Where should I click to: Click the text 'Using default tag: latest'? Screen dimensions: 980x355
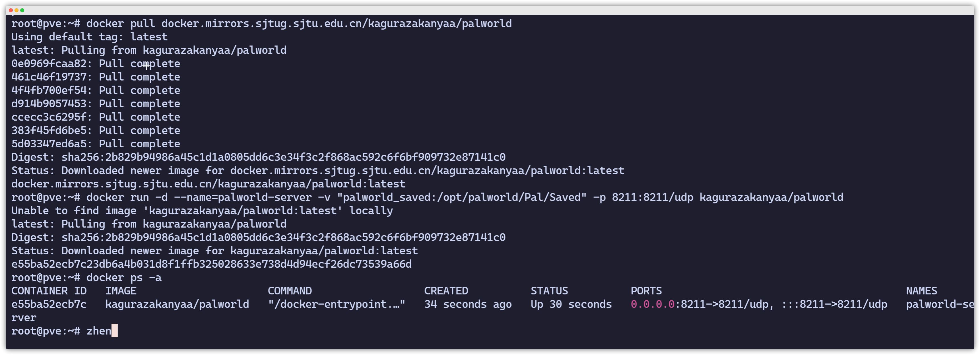(x=89, y=37)
